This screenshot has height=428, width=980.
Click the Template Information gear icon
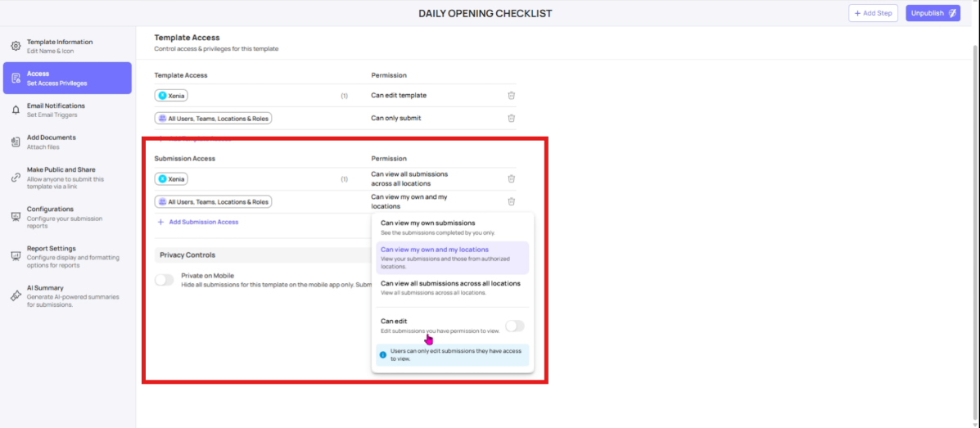[16, 47]
